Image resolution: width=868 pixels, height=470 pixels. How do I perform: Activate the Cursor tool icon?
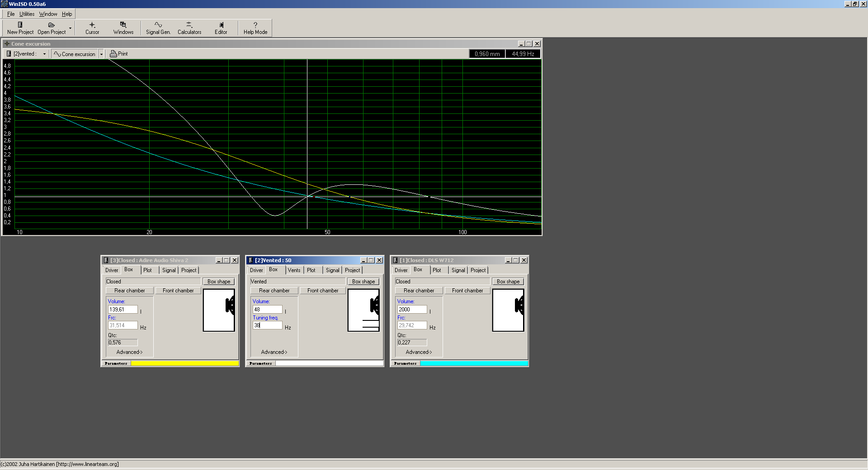92,25
